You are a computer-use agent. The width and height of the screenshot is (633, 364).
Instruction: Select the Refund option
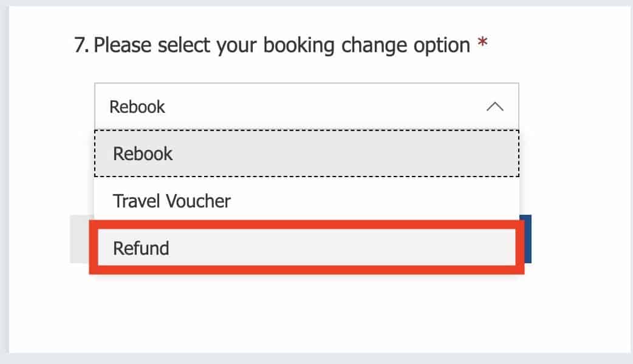click(x=141, y=248)
